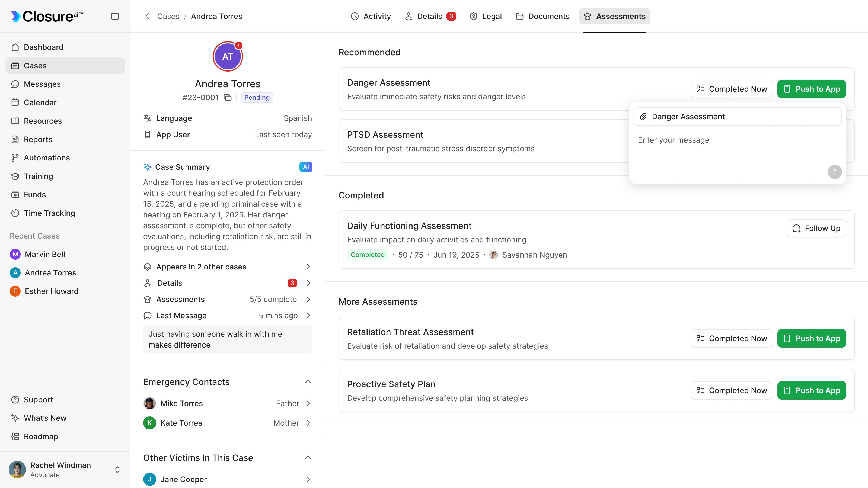Open Time Tracking in sidebar
The image size is (868, 488).
(49, 213)
